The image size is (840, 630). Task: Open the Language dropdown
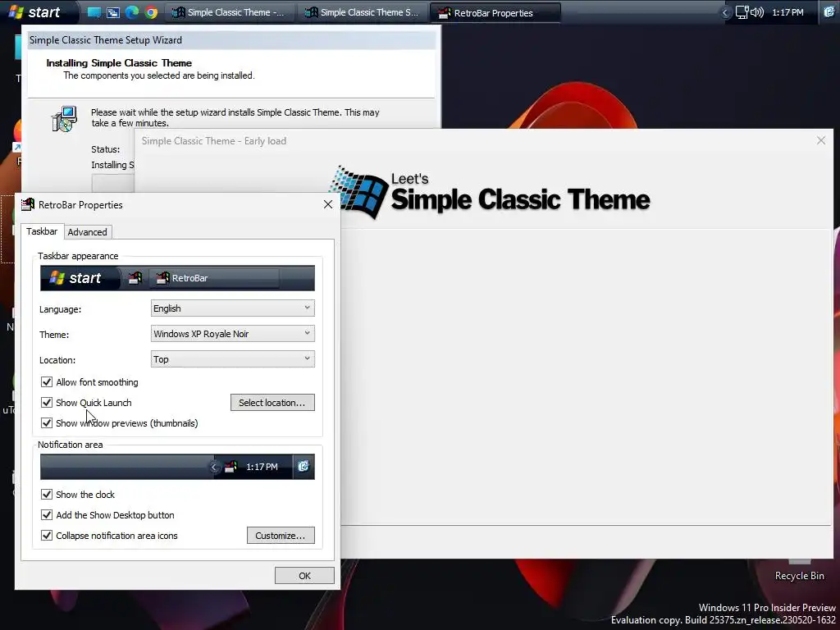coord(232,308)
